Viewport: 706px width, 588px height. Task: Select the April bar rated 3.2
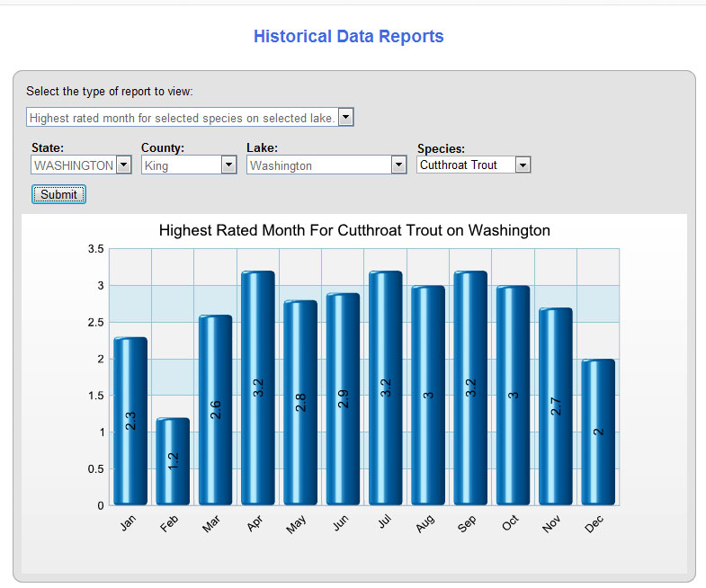(x=258, y=388)
